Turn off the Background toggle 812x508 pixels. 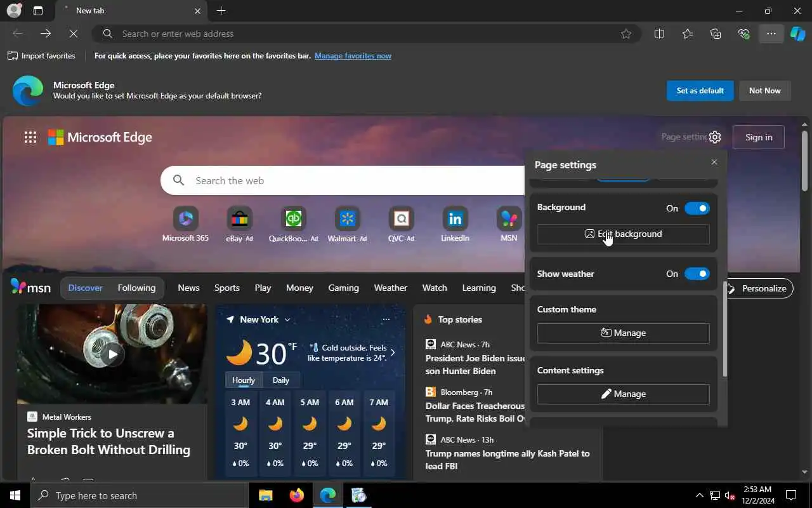[x=697, y=208]
